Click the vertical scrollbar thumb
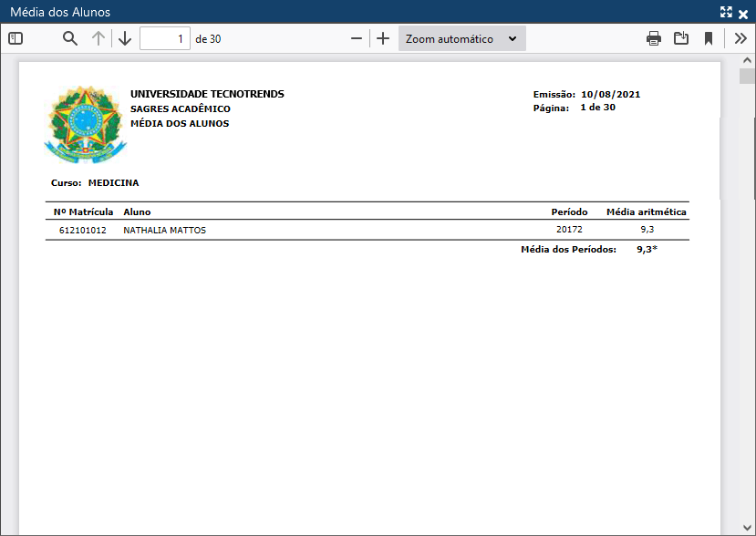The width and height of the screenshot is (756, 536). (747, 76)
